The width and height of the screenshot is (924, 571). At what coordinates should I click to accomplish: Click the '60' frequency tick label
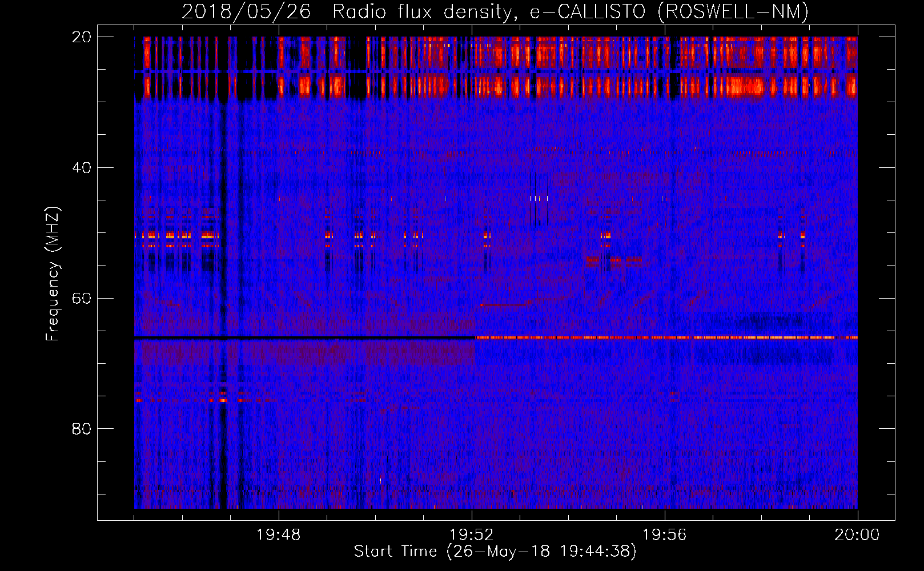coord(82,299)
